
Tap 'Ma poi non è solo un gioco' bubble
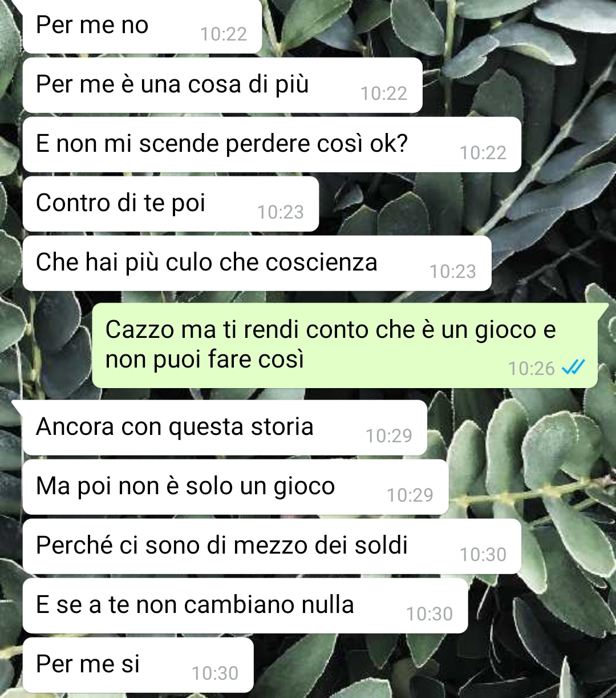pos(236,487)
